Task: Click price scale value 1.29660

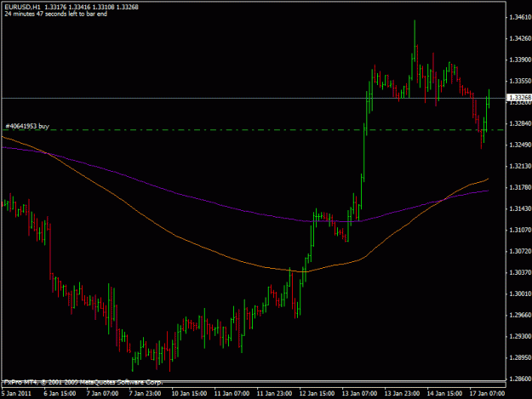Action: pos(520,315)
